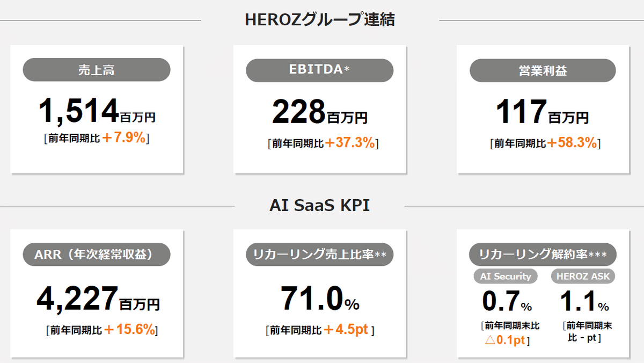
Task: Click the 228百万円 EBITDA value
Action: (x=320, y=112)
